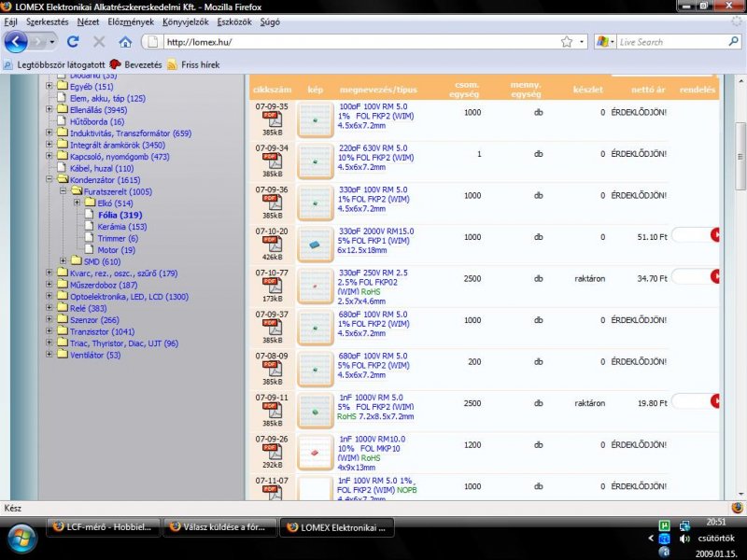Open the forward history dropdown arrow
Image resolution: width=747 pixels, height=560 pixels.
coord(52,42)
